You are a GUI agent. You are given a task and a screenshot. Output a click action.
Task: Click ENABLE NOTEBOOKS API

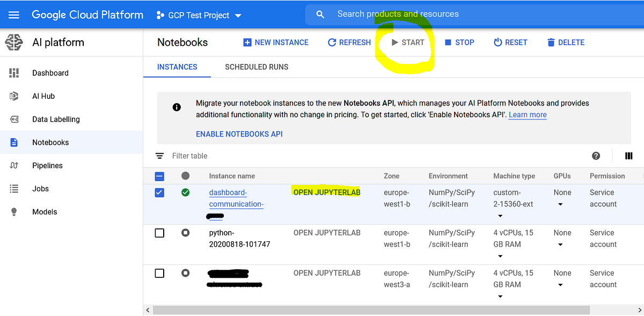tap(239, 134)
